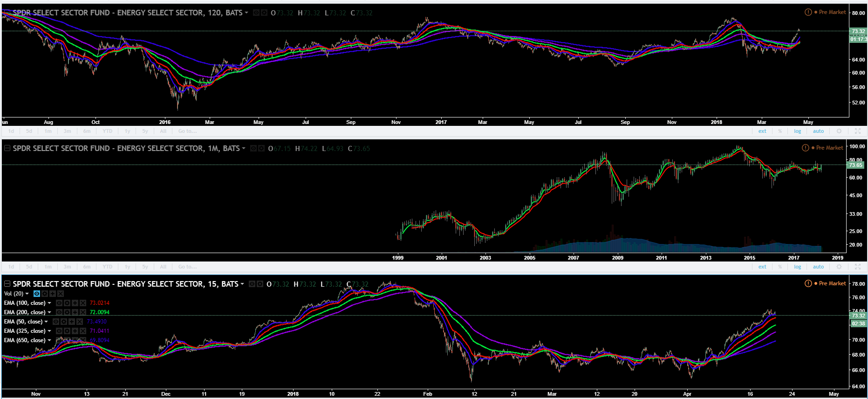Click the 73.65 price label on middle chart
This screenshot has height=399, width=868.
[x=855, y=165]
